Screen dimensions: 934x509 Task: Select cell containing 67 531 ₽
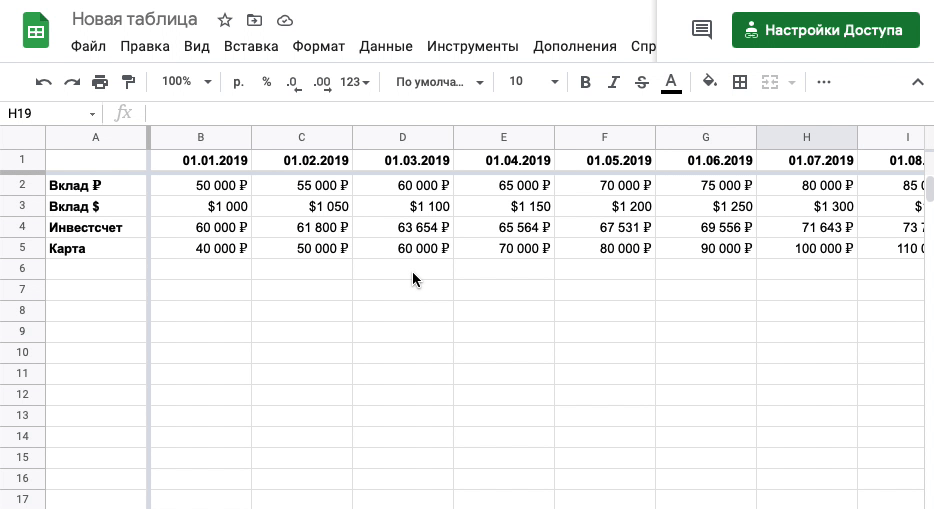605,227
